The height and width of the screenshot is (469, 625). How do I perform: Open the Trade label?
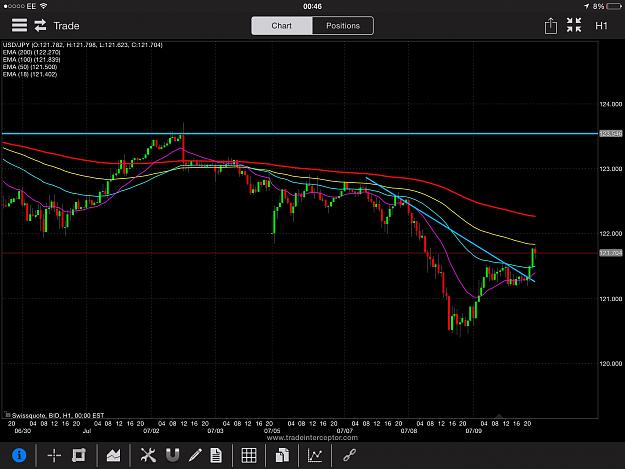(66, 26)
